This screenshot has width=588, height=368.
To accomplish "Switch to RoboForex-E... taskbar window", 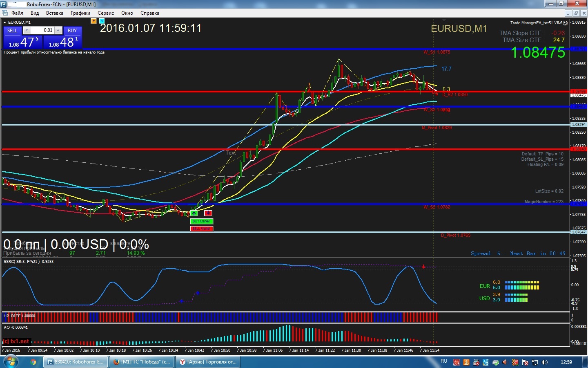I will tap(76, 362).
